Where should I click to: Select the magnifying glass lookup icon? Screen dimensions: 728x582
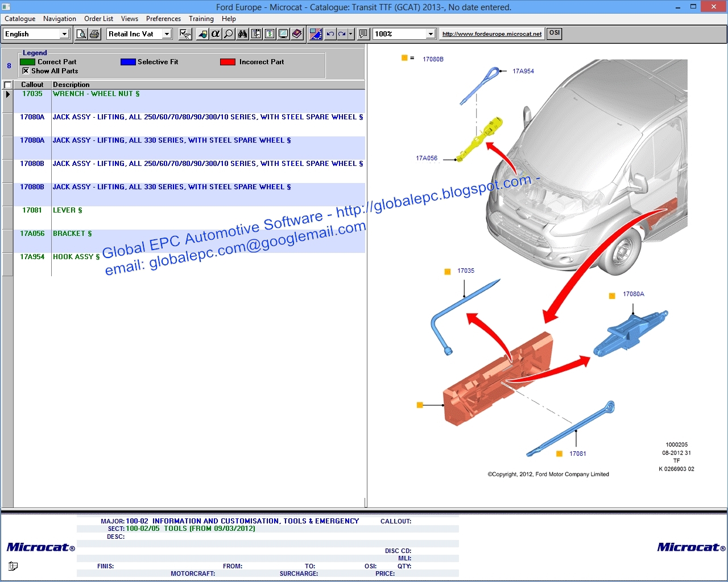click(228, 34)
